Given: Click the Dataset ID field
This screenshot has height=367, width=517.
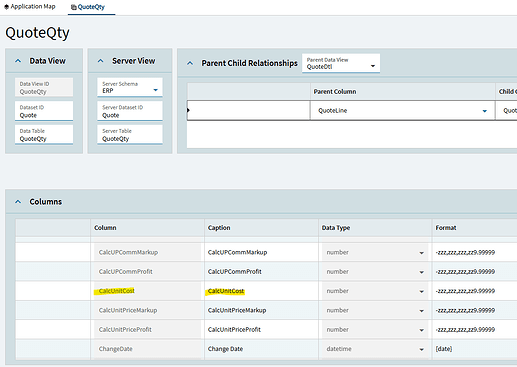Looking at the screenshot, I should click(44, 111).
